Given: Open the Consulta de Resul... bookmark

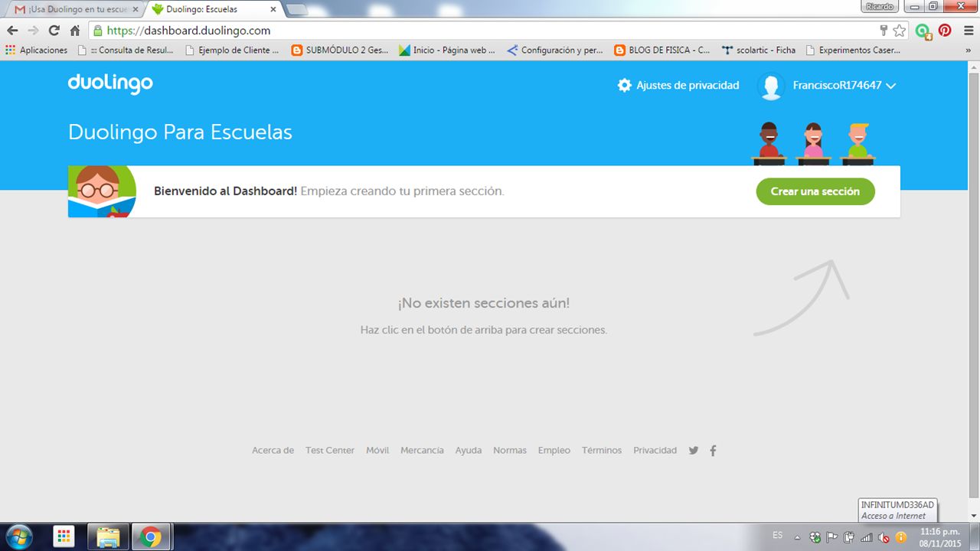Looking at the screenshot, I should pyautogui.click(x=126, y=50).
